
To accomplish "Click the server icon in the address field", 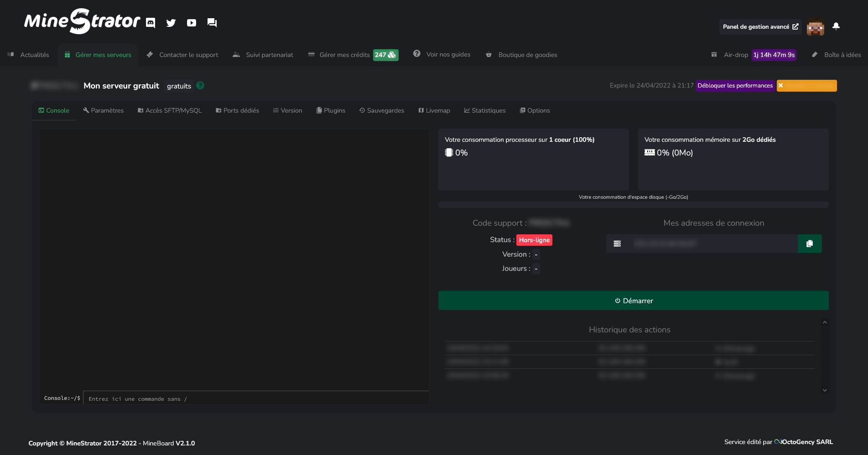I will [x=617, y=243].
